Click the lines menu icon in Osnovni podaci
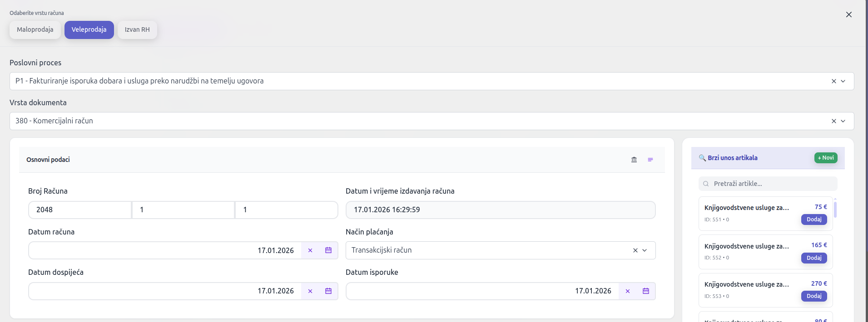The width and height of the screenshot is (868, 322). click(650, 160)
